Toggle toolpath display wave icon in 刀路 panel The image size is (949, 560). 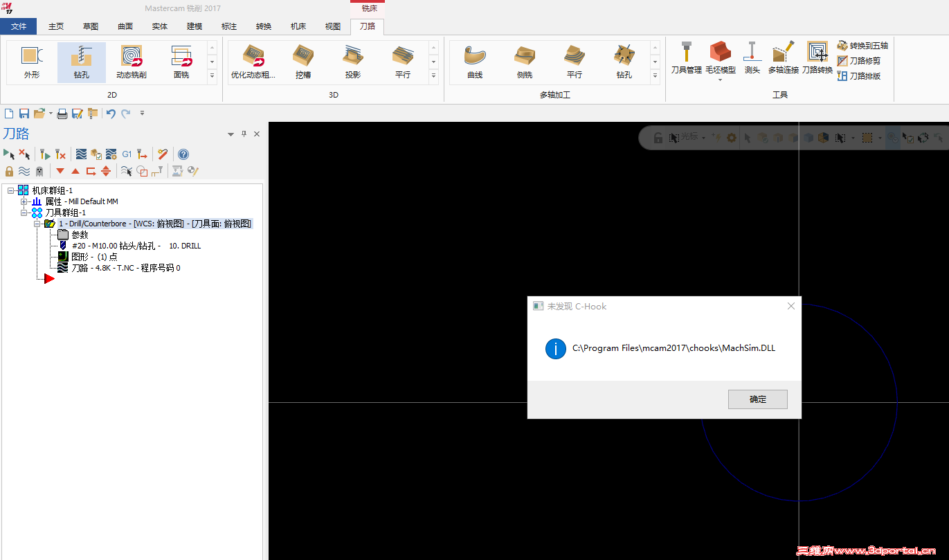(x=24, y=171)
